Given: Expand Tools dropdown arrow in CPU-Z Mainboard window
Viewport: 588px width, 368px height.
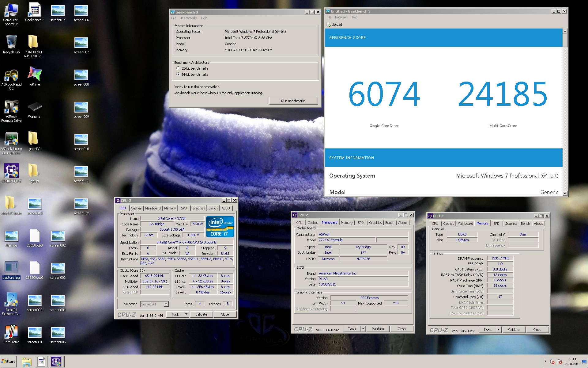Looking at the screenshot, I should (363, 329).
